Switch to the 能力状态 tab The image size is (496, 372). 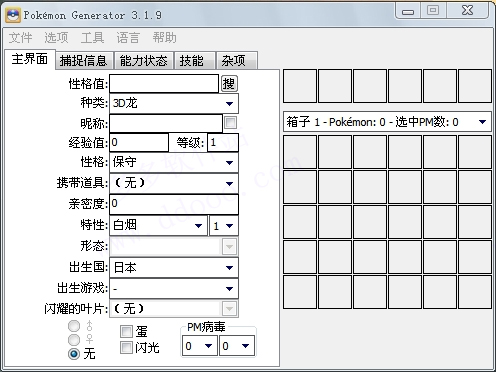pyautogui.click(x=144, y=61)
